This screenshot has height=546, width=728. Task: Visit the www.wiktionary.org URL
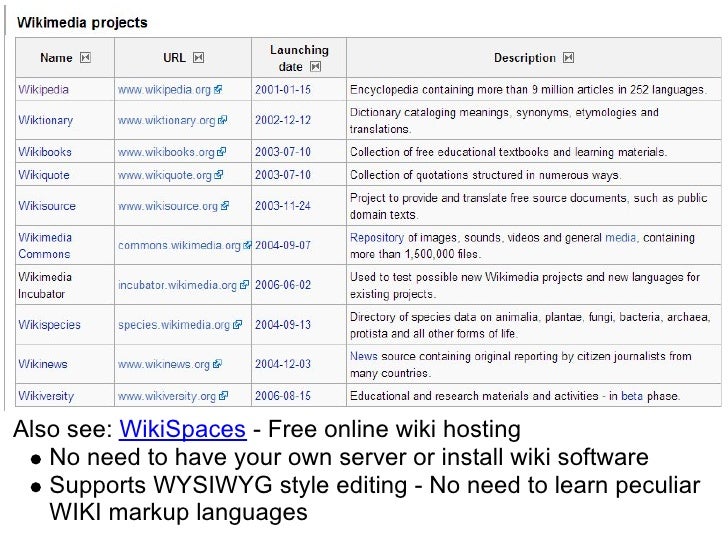tap(167, 120)
